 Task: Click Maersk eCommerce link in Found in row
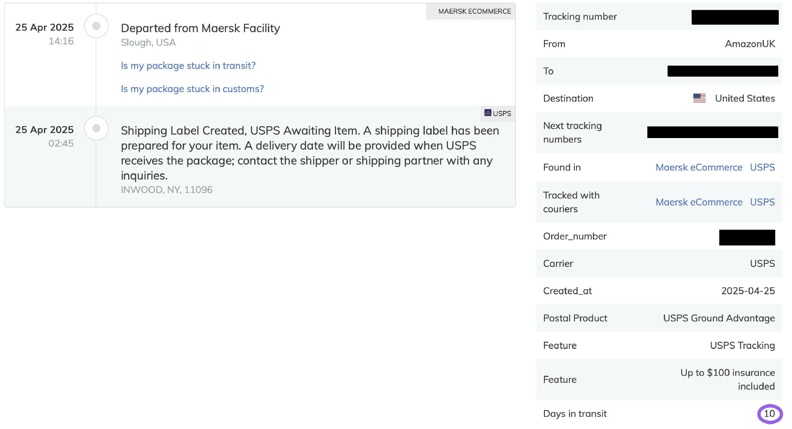699,167
